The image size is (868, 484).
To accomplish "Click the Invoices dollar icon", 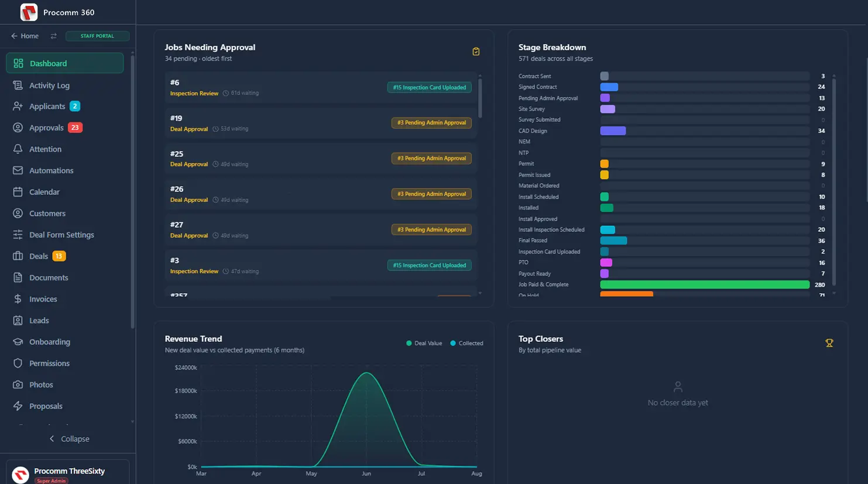I will [18, 299].
